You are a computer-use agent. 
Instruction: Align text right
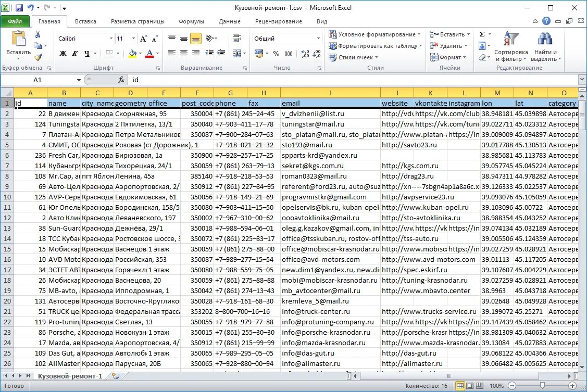coord(196,54)
